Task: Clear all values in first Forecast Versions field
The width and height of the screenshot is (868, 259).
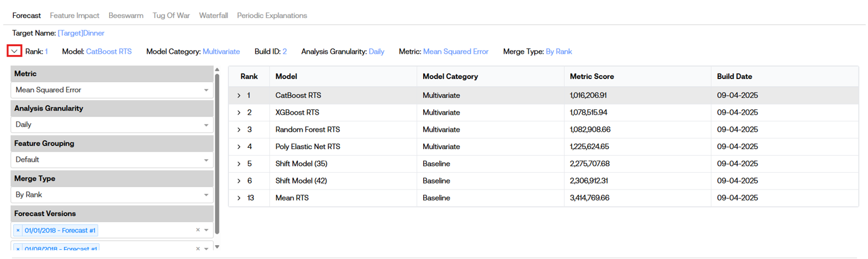Action: point(198,230)
